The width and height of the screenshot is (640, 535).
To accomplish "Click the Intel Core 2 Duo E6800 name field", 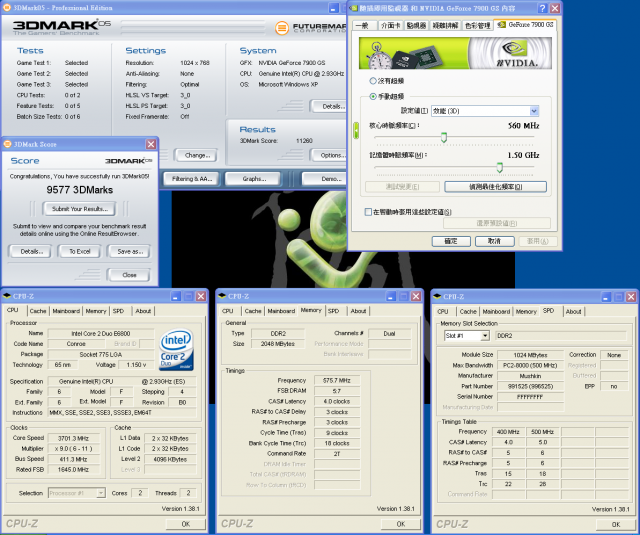I will tap(101, 333).
